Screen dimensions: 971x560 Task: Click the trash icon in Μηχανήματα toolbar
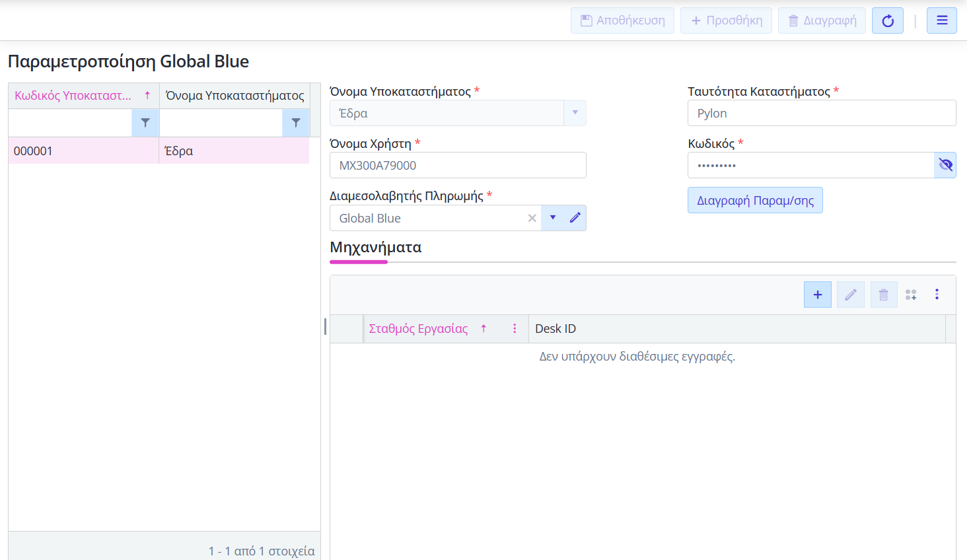(883, 295)
